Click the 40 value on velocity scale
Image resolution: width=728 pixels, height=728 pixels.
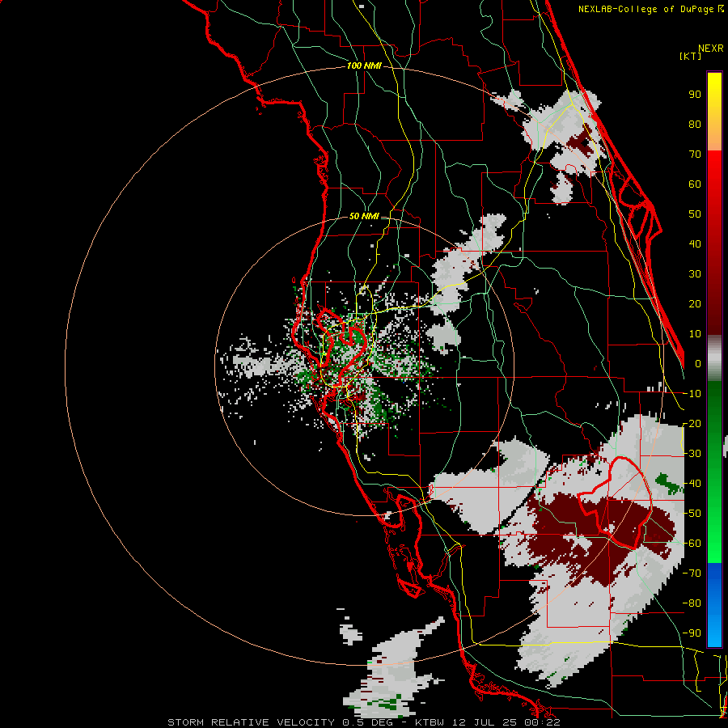(x=695, y=244)
